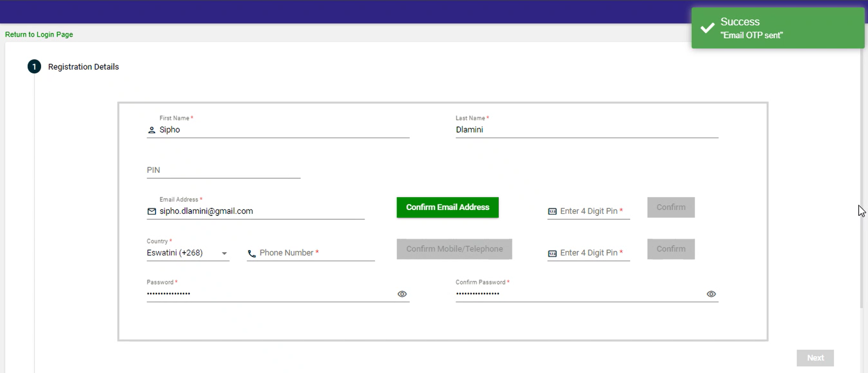Click into the PIN text field
This screenshot has height=373, width=868.
pos(223,170)
